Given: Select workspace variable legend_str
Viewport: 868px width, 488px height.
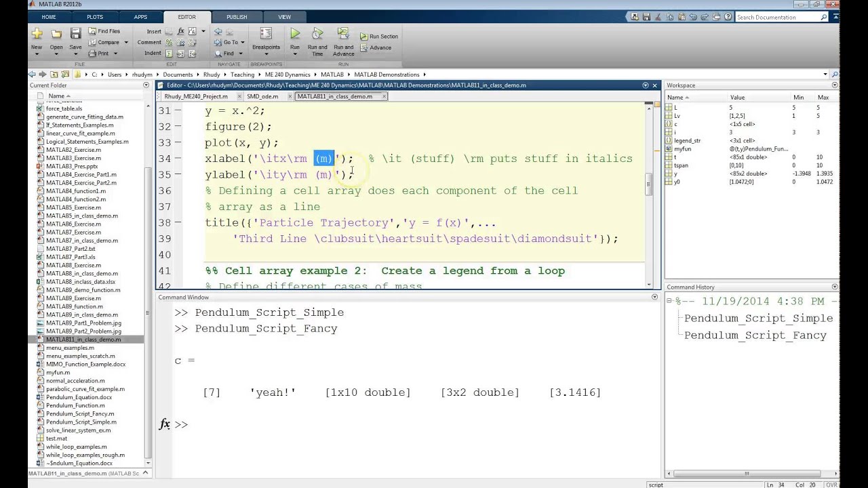Looking at the screenshot, I should [688, 140].
